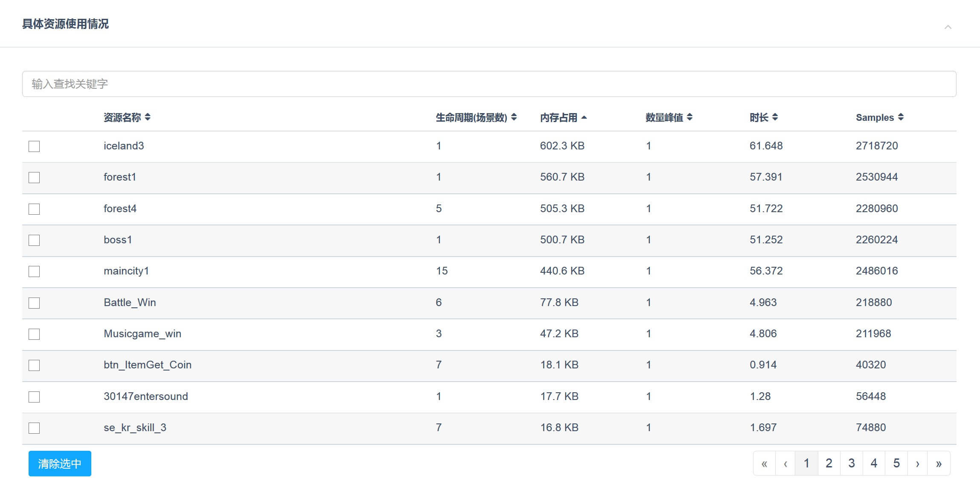
Task: Check the se_kr_skill_3 row checkbox
Action: click(34, 428)
